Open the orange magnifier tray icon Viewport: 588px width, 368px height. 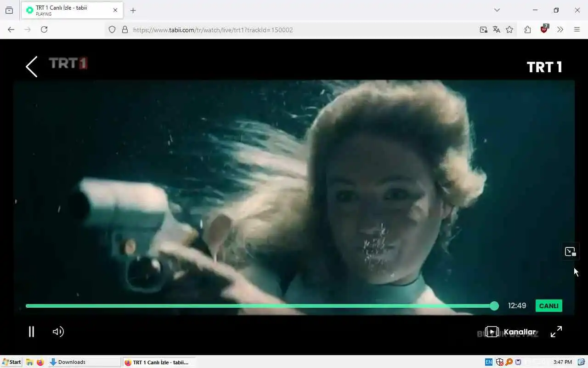[509, 362]
